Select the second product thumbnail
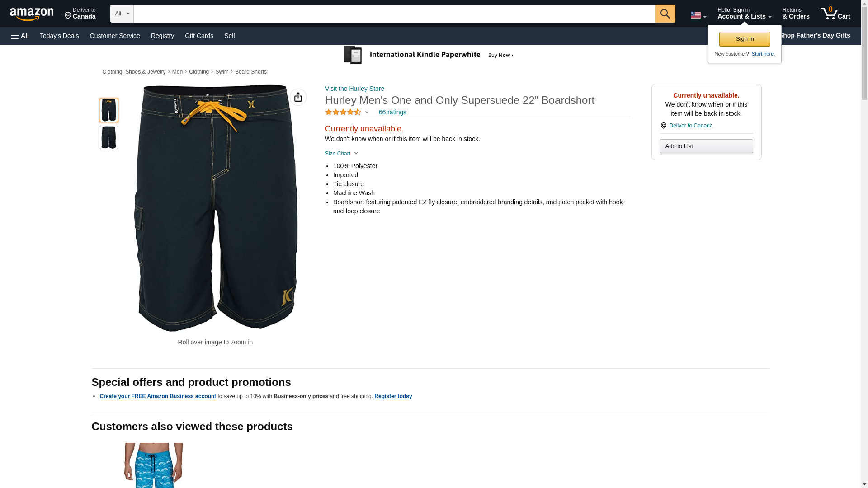This screenshot has height=488, width=868. (x=108, y=137)
